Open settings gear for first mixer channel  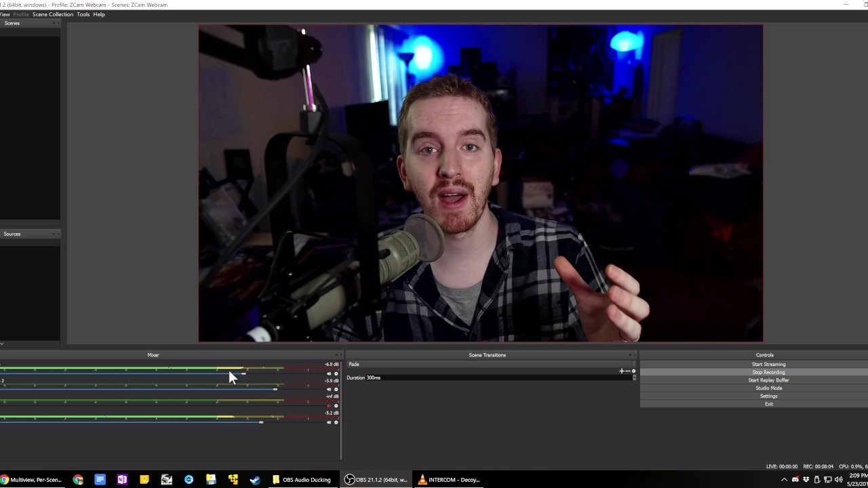[x=336, y=373]
